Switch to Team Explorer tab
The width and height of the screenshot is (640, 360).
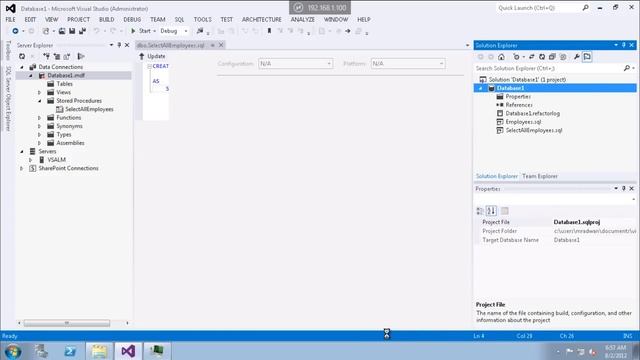[540, 176]
